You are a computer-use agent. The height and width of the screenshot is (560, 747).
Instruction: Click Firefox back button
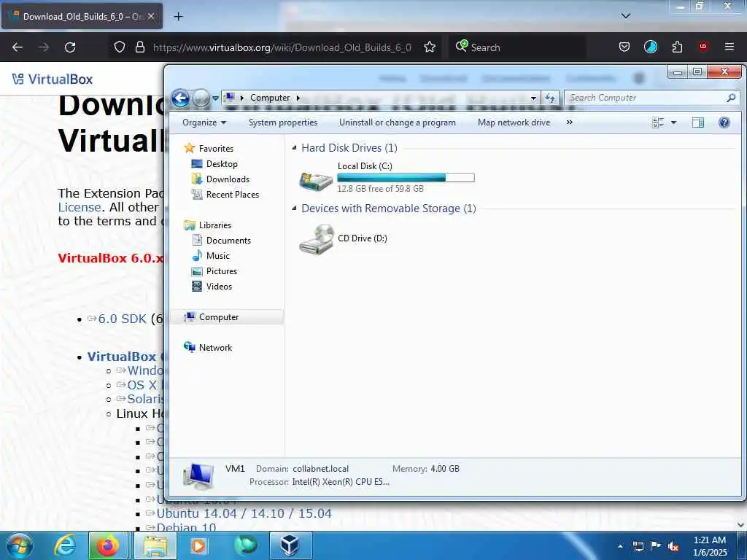coord(18,47)
